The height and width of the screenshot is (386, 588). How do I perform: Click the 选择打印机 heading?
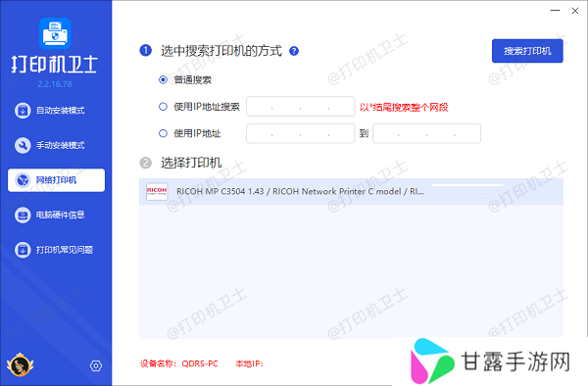point(191,163)
